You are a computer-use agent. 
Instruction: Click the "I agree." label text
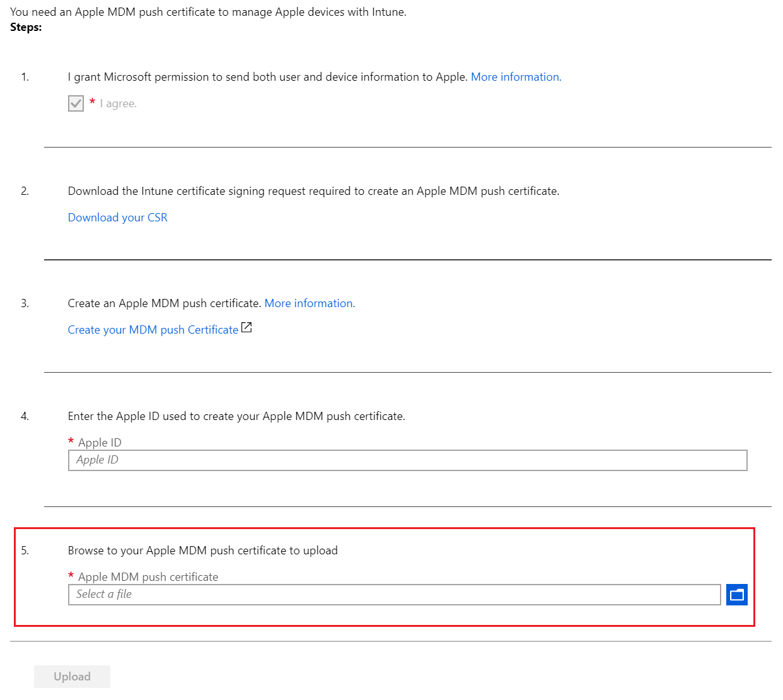click(118, 104)
